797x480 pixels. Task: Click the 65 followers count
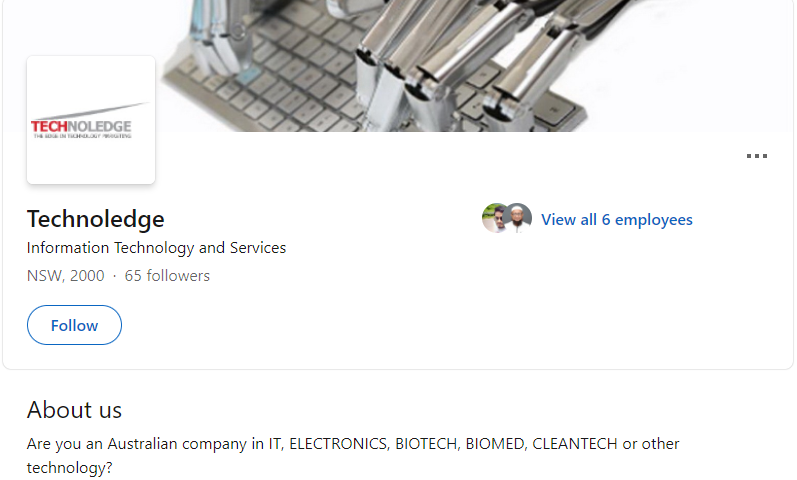pyautogui.click(x=167, y=276)
